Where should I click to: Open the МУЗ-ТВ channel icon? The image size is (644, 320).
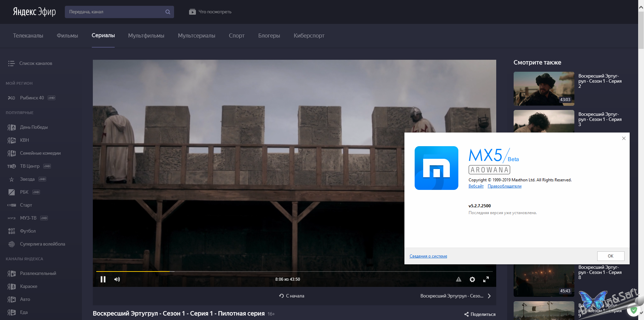pyautogui.click(x=12, y=218)
